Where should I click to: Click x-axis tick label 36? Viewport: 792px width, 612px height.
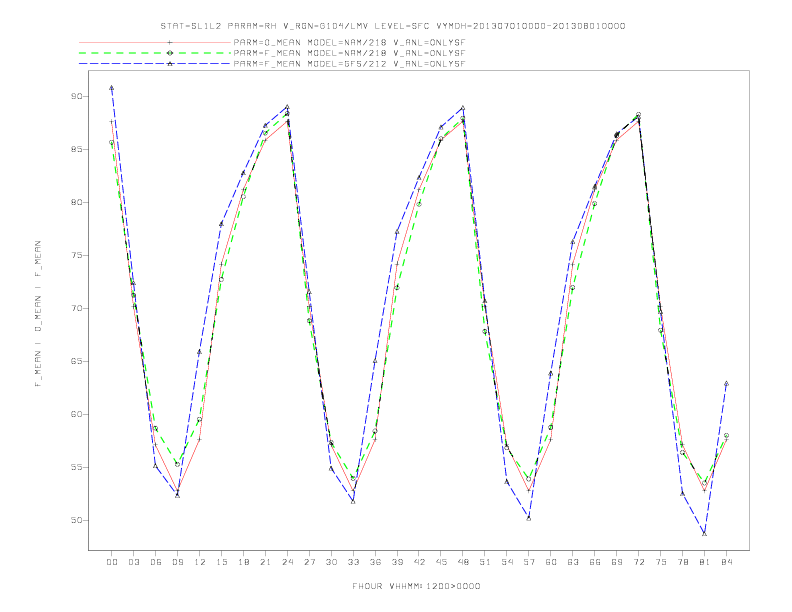coord(375,562)
